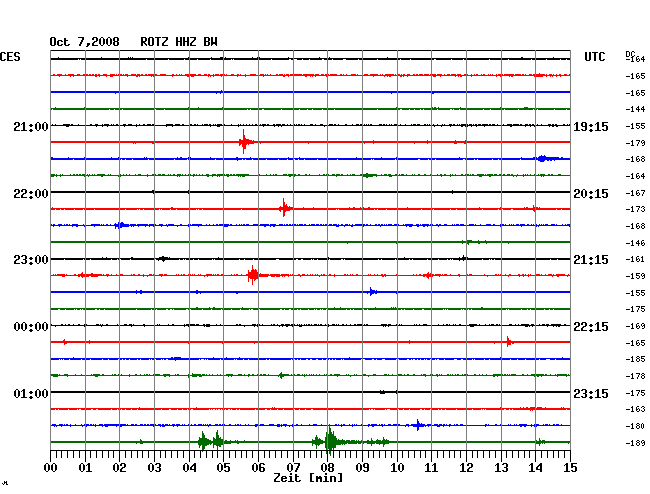Select the 22:00 local time label
The width and height of the screenshot is (650, 494).
[x=31, y=194]
